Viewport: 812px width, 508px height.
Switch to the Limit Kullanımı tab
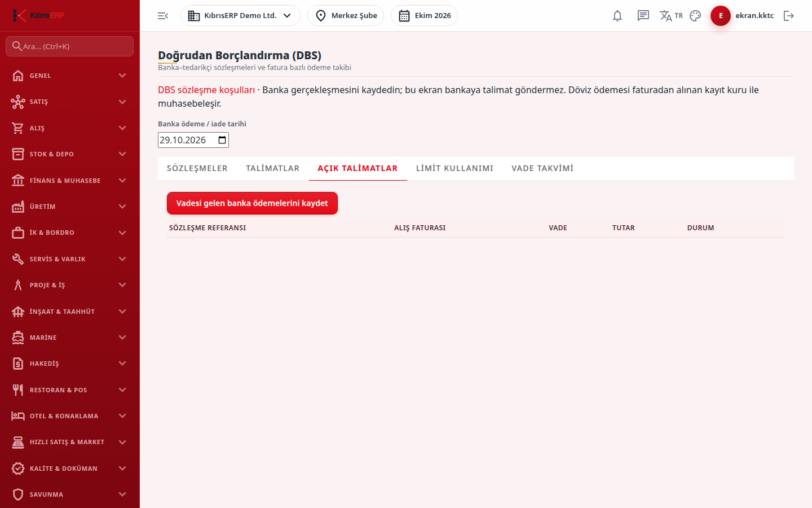[454, 168]
